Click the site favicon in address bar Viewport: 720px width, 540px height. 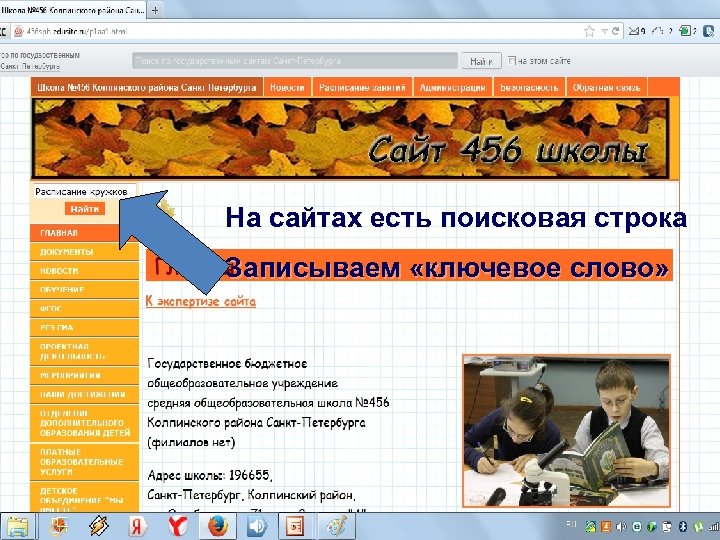19,32
